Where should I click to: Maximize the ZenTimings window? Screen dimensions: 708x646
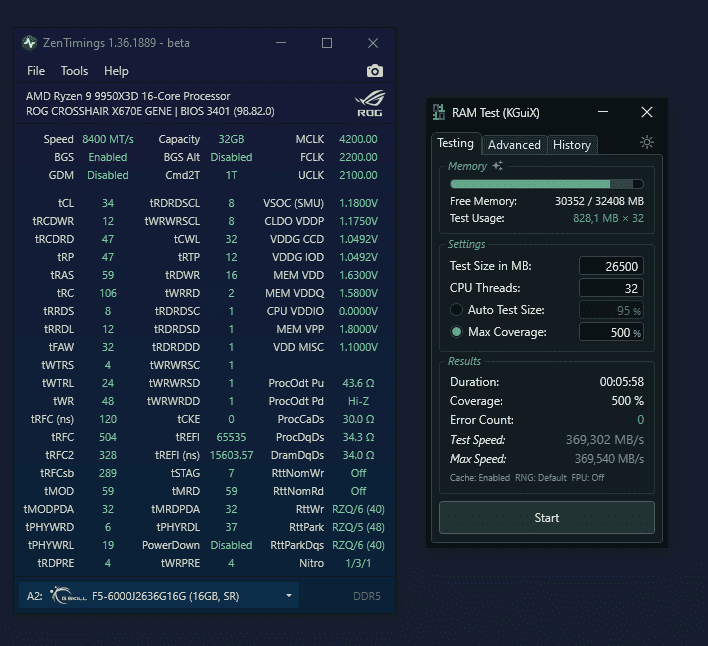327,43
